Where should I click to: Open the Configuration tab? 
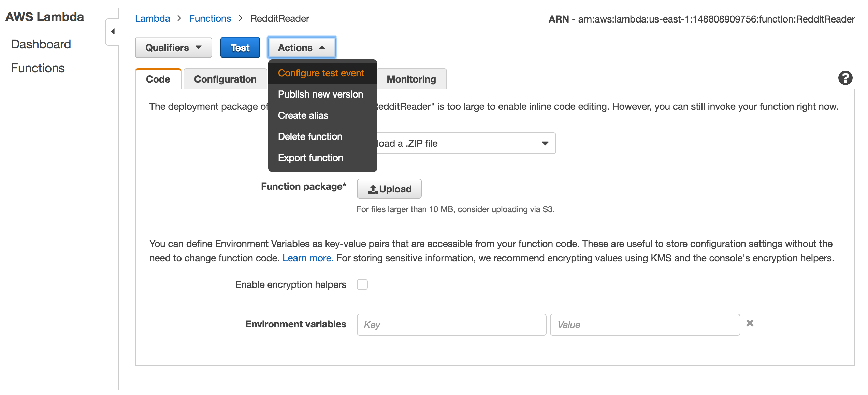pyautogui.click(x=225, y=79)
